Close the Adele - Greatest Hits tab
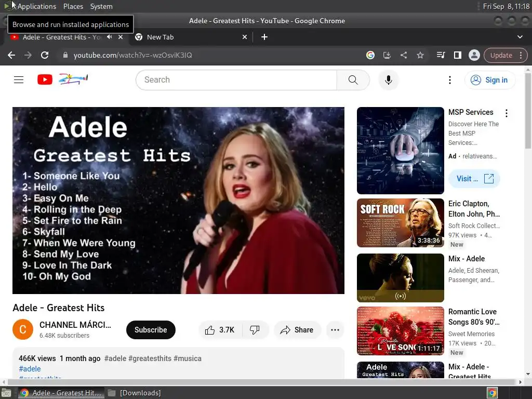 (121, 37)
